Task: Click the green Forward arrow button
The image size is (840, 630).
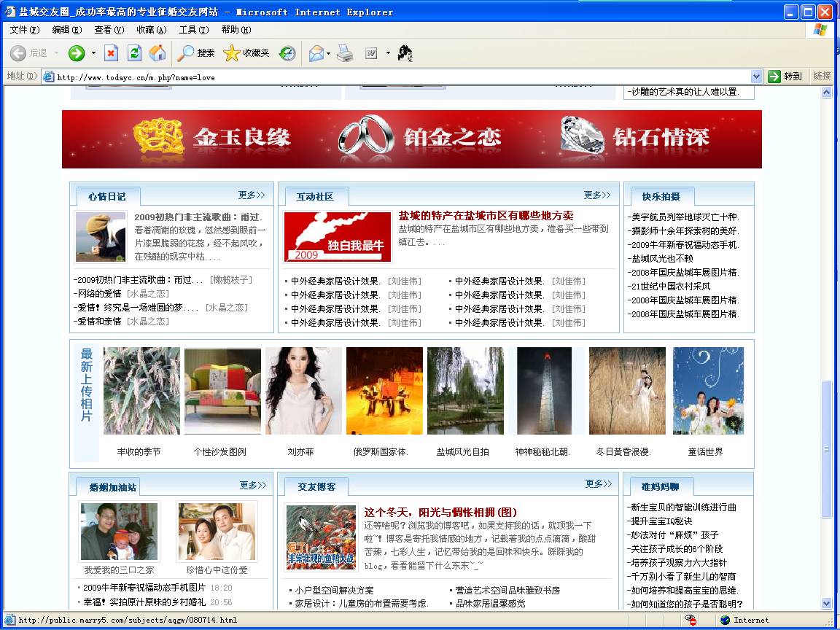Action: pos(77,53)
